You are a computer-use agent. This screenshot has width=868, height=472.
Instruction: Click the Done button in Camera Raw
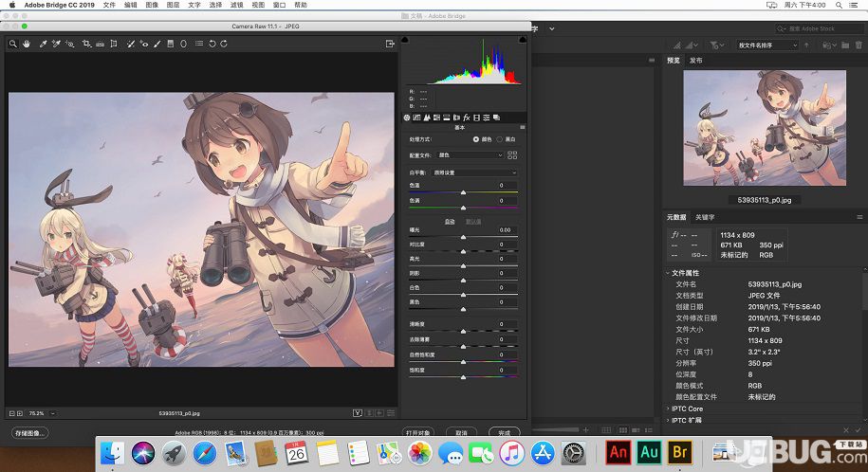(505, 432)
